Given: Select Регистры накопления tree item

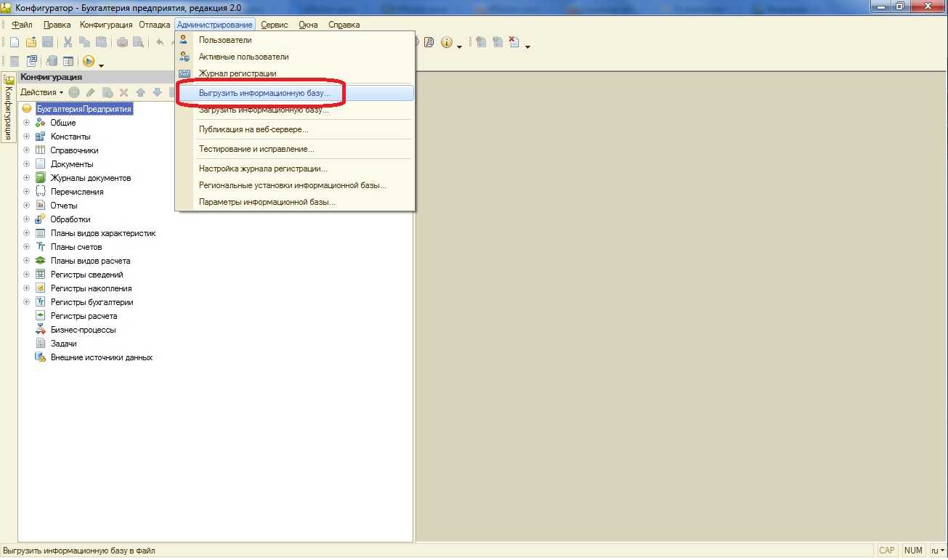Looking at the screenshot, I should 92,288.
